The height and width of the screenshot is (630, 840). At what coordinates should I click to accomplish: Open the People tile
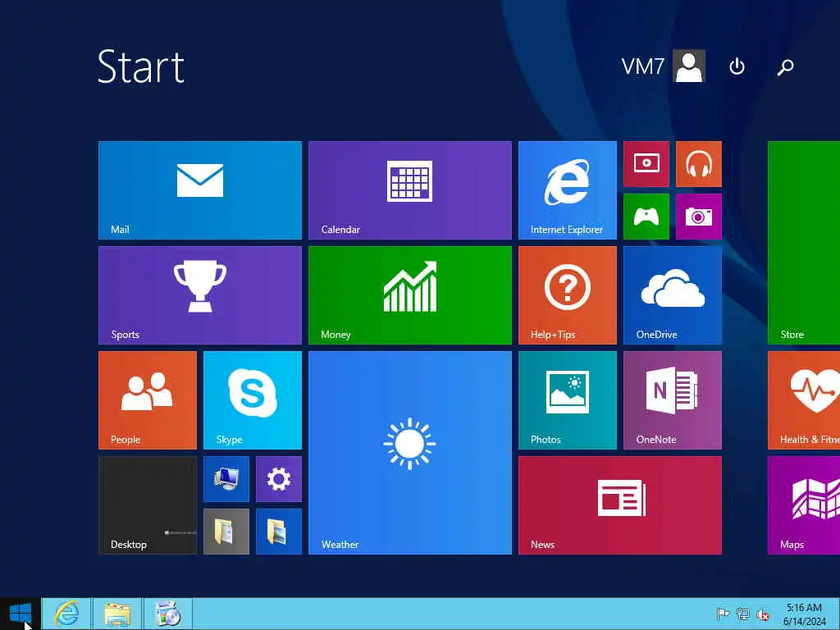click(148, 400)
